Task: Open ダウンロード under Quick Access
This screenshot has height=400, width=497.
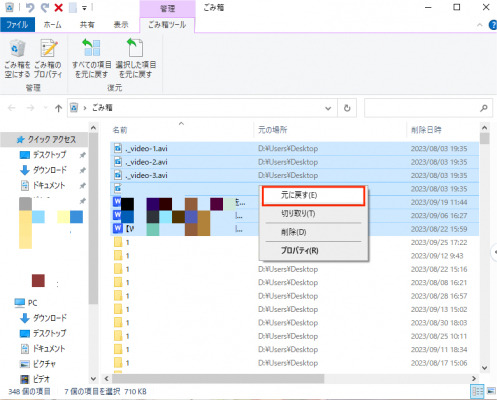Action: [49, 170]
